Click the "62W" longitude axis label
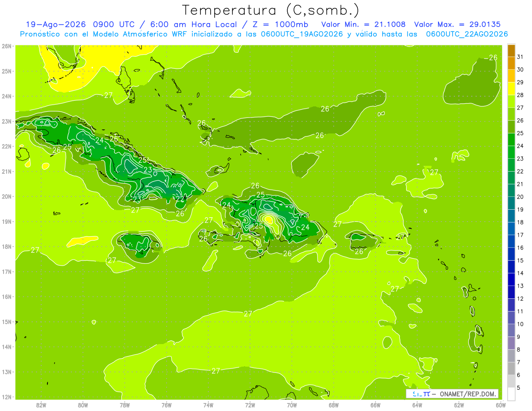This screenshot has height=411, width=532. click(459, 405)
